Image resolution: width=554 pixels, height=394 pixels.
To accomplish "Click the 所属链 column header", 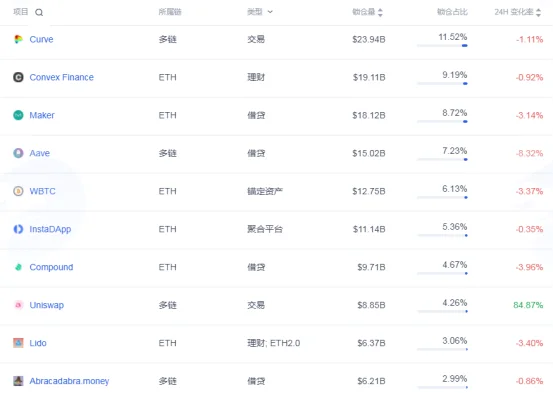I will [x=170, y=12].
